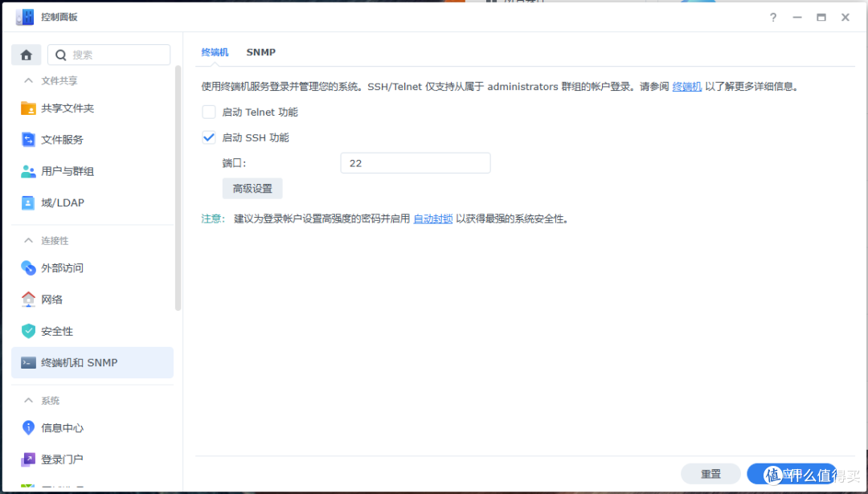
Task: Minimize the Control Panel window
Action: click(797, 18)
